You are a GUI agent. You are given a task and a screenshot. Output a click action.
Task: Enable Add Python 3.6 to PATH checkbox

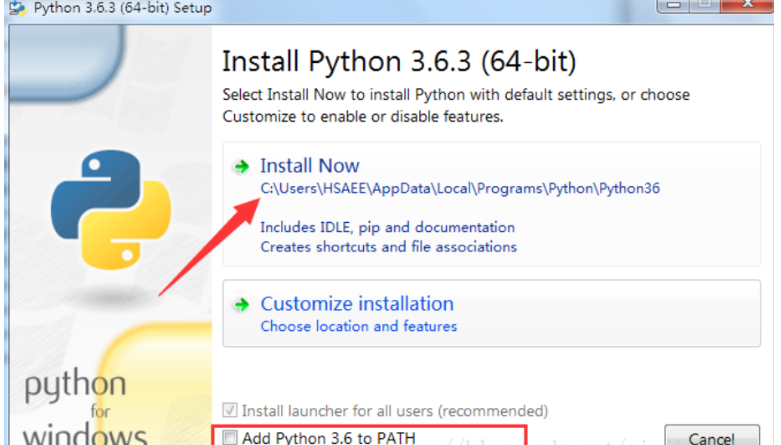click(x=230, y=438)
